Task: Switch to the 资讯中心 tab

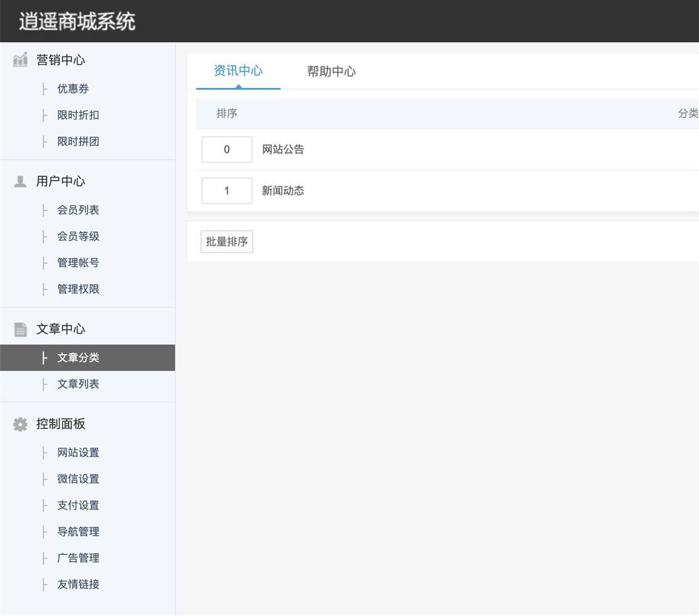Action: coord(238,71)
